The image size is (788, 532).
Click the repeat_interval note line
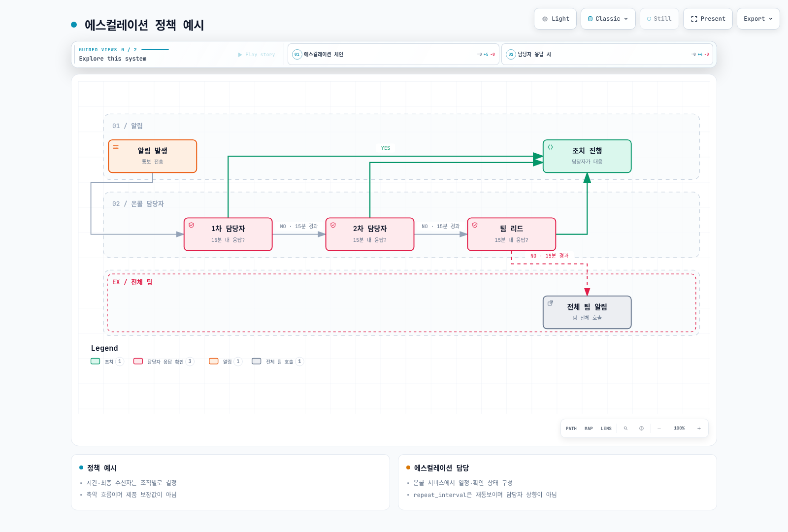point(485,495)
